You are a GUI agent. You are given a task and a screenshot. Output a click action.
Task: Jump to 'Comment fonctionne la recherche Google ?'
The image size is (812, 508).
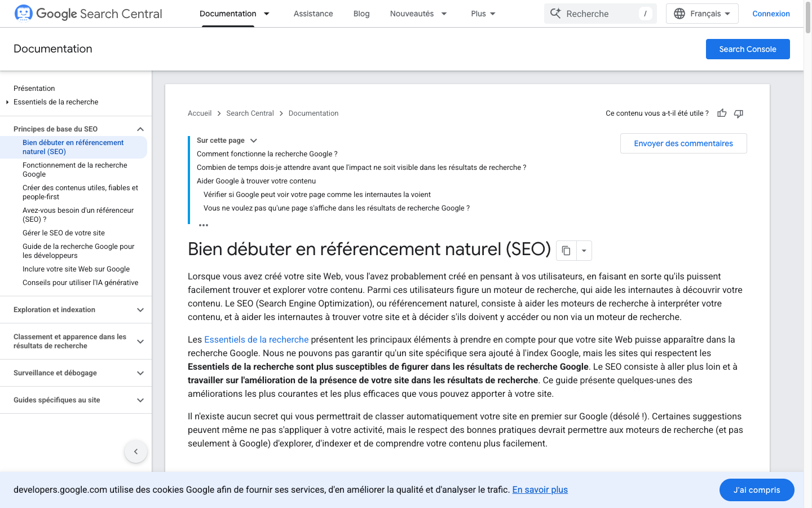(x=267, y=154)
